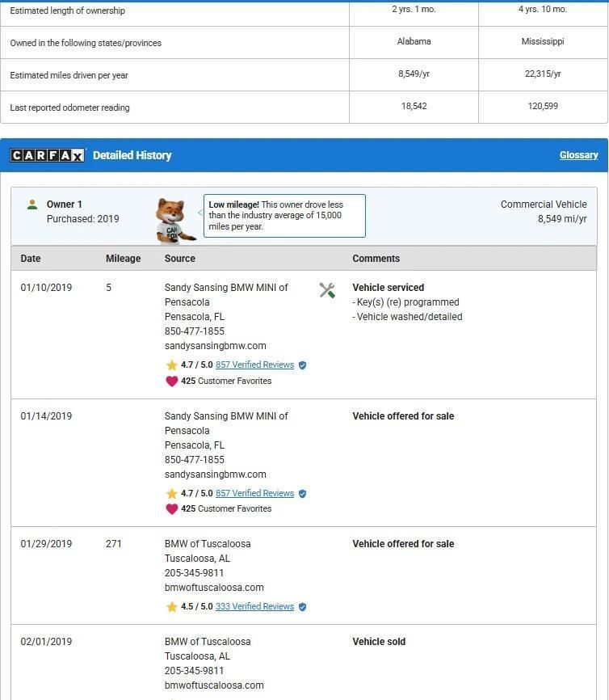Click the star icon beside 4.5 / 5.0 rating
The width and height of the screenshot is (609, 700).
171,607
